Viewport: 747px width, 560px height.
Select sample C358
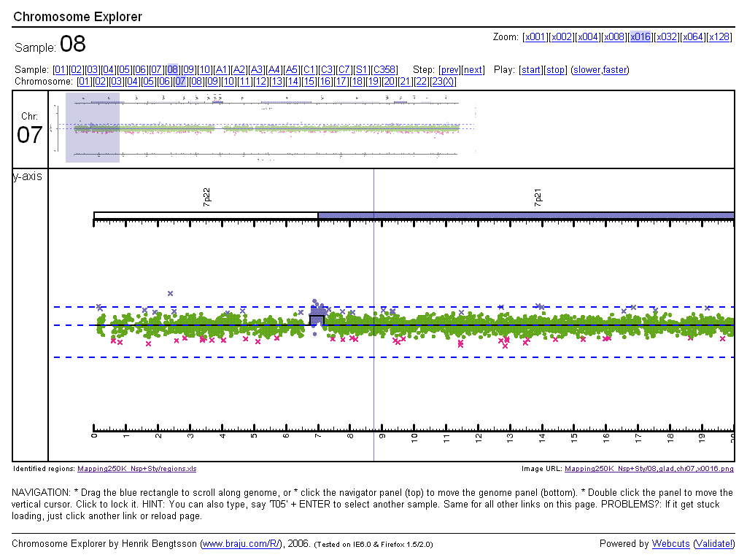click(384, 70)
